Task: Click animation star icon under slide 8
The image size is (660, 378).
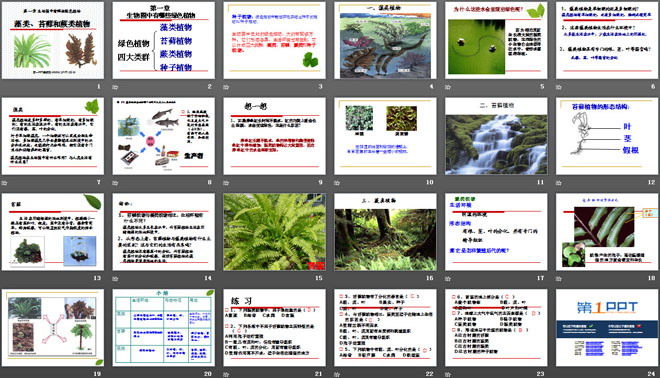Action: coord(115,183)
